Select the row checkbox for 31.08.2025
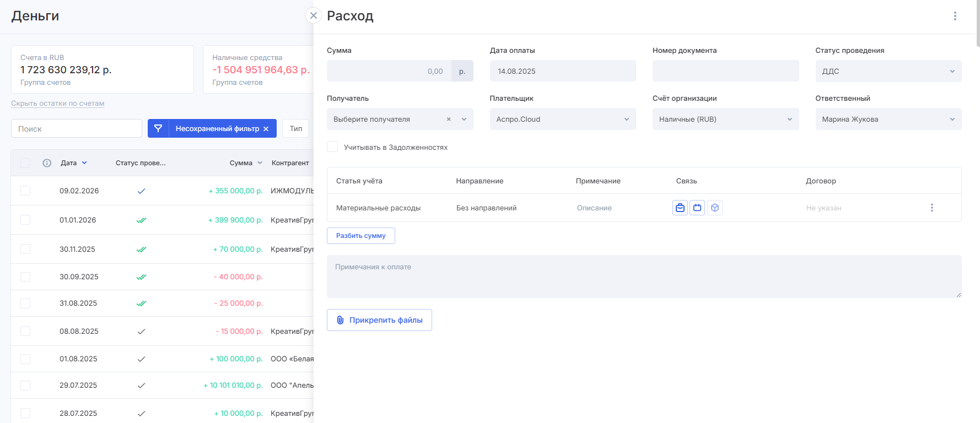Image resolution: width=980 pixels, height=423 pixels. pyautogui.click(x=25, y=303)
